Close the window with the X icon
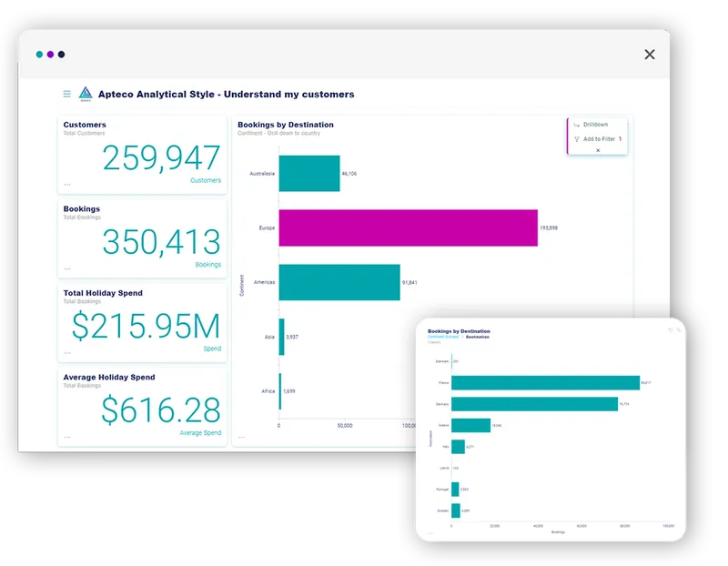This screenshot has height=566, width=728. point(650,55)
